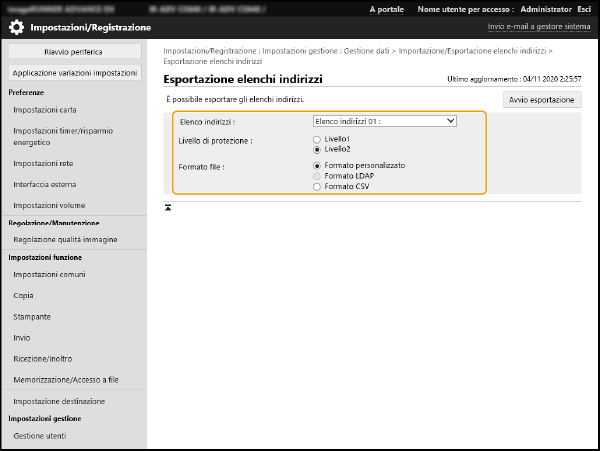Select the Livello1 protection level

[318, 139]
